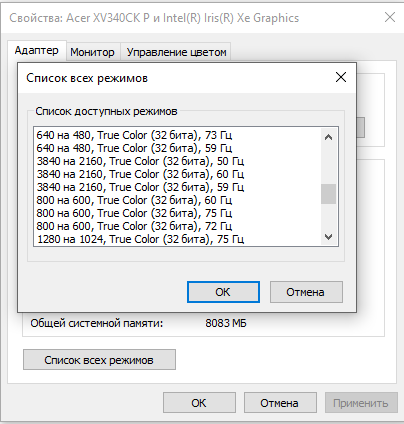Click the Список всех режимов button
The image size is (404, 424).
[x=99, y=360]
